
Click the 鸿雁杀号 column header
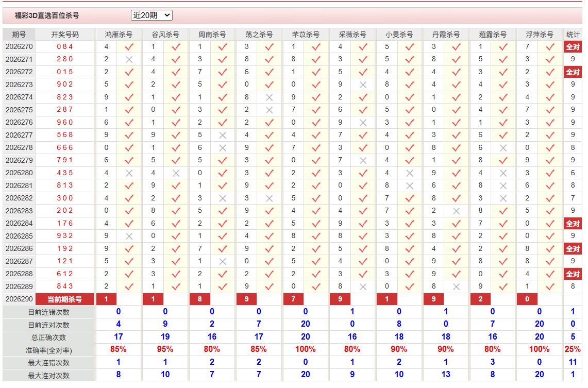[x=119, y=35]
